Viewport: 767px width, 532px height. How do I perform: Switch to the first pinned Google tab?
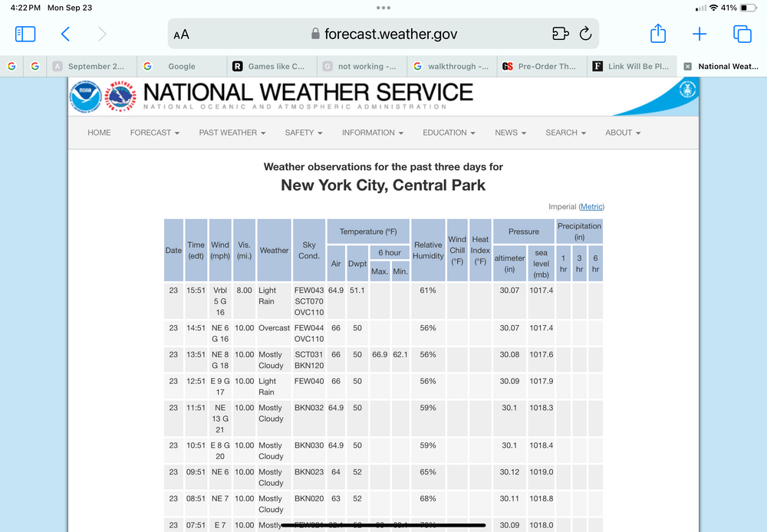(x=12, y=66)
